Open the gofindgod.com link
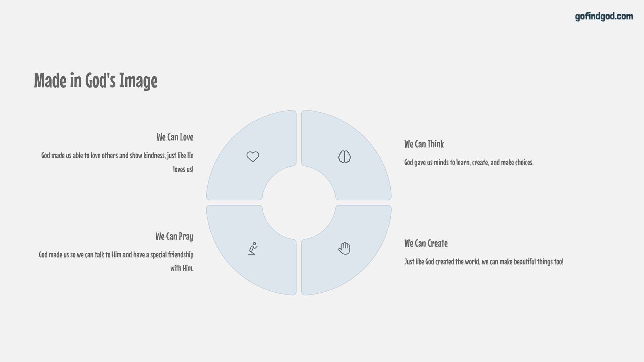This screenshot has height=362, width=644. 604,16
